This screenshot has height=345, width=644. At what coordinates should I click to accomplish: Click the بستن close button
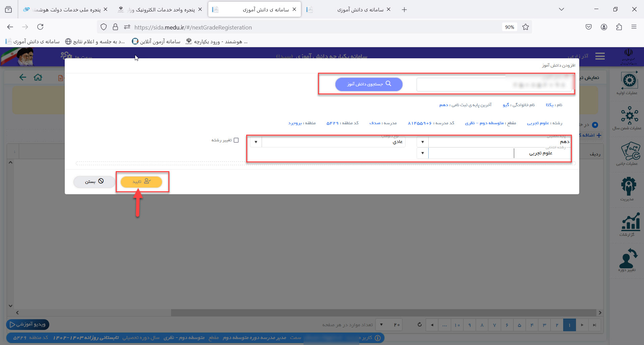tap(94, 182)
